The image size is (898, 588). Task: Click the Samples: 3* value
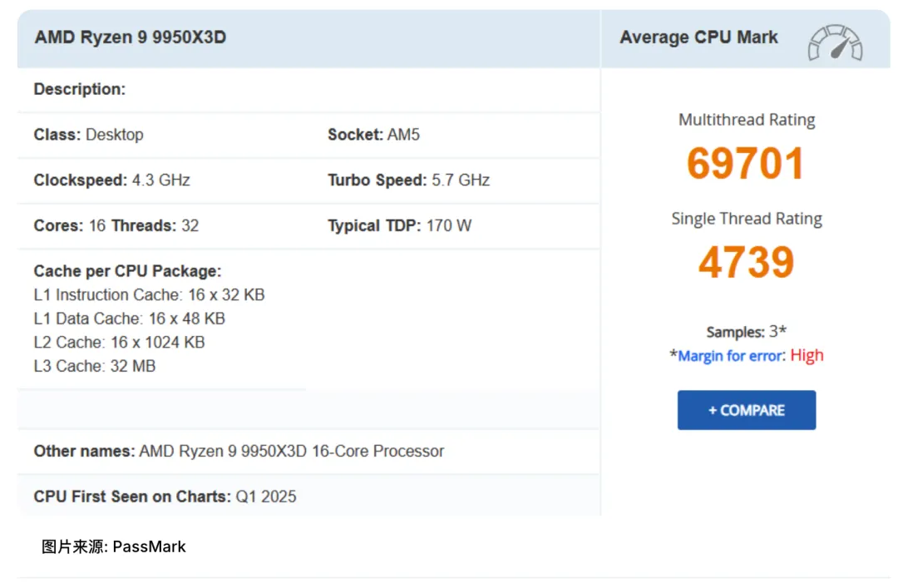(746, 331)
